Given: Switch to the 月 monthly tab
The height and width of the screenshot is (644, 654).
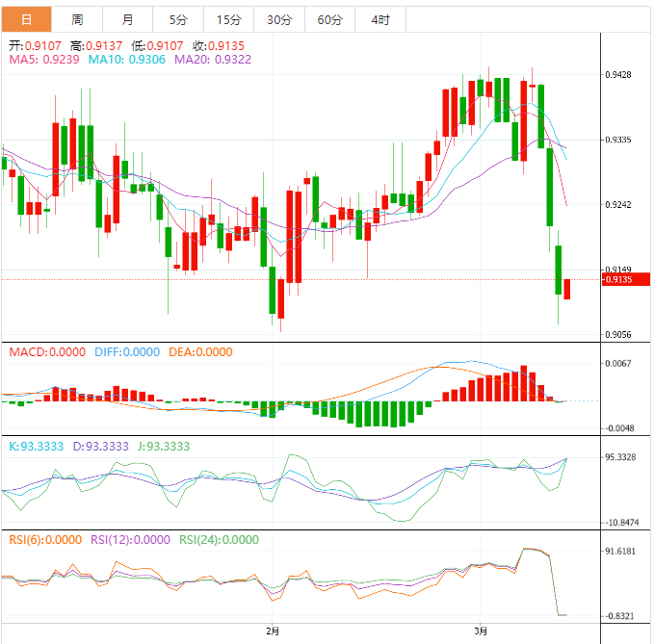Looking at the screenshot, I should tap(128, 19).
